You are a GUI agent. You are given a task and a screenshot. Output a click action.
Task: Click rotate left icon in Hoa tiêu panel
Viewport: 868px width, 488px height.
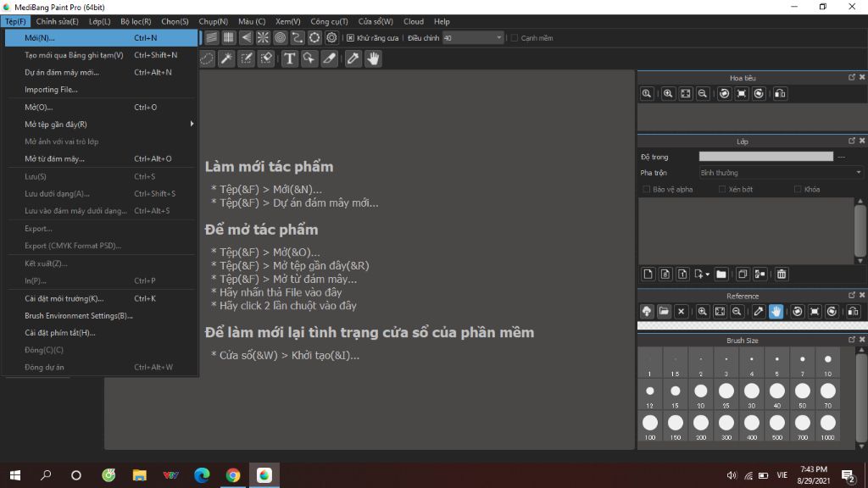pos(724,93)
